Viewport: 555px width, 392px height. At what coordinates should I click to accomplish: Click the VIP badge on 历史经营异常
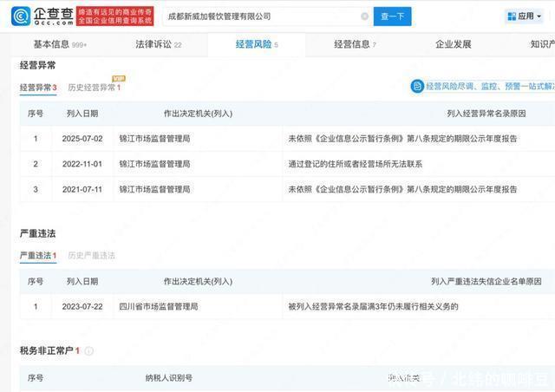point(118,79)
